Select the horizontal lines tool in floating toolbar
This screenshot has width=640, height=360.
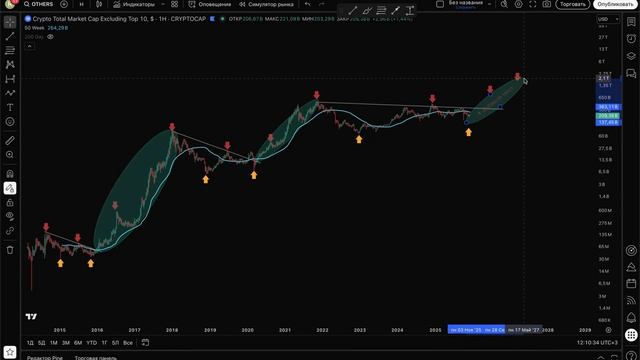click(x=381, y=11)
